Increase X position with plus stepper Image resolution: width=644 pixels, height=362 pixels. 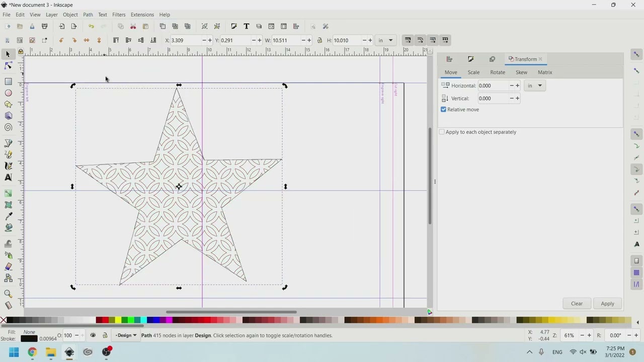(210, 40)
